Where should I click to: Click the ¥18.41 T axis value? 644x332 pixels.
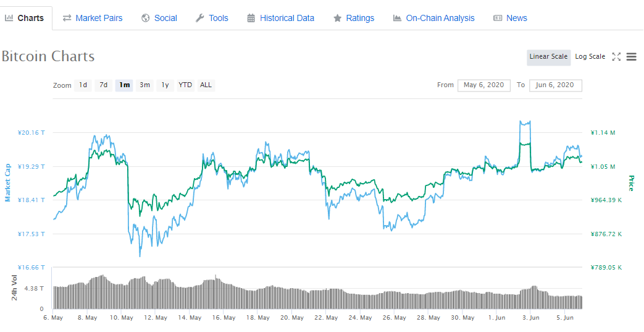click(31, 200)
